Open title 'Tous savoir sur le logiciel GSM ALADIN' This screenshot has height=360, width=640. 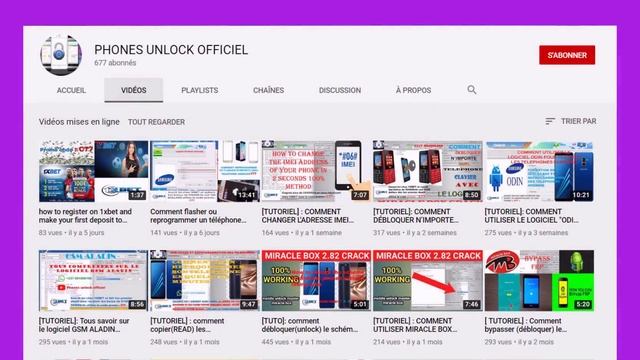(x=84, y=325)
